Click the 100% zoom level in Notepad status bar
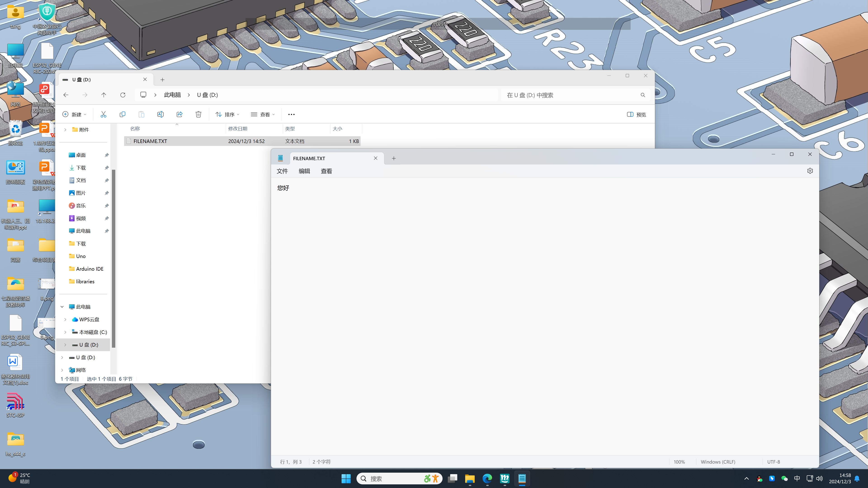868x488 pixels. pos(679,462)
